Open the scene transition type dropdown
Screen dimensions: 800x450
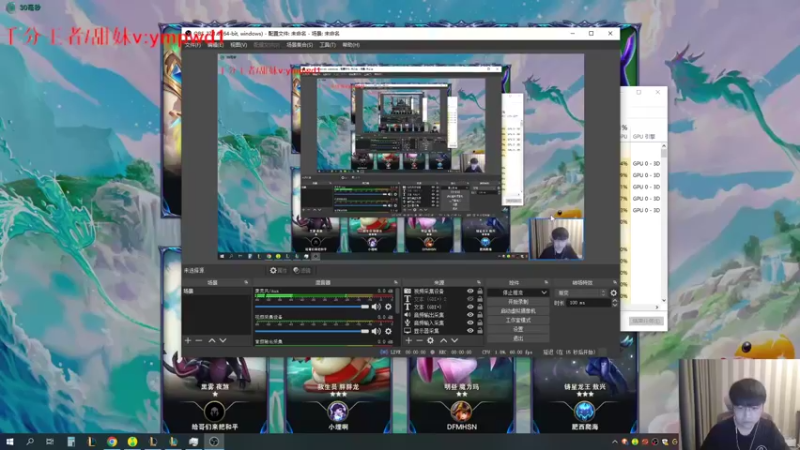coord(580,293)
